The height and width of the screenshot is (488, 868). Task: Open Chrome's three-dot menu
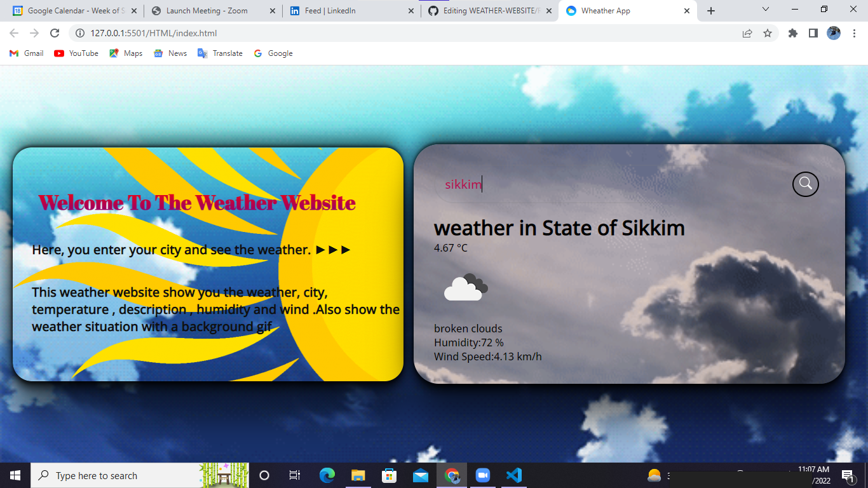click(x=855, y=33)
